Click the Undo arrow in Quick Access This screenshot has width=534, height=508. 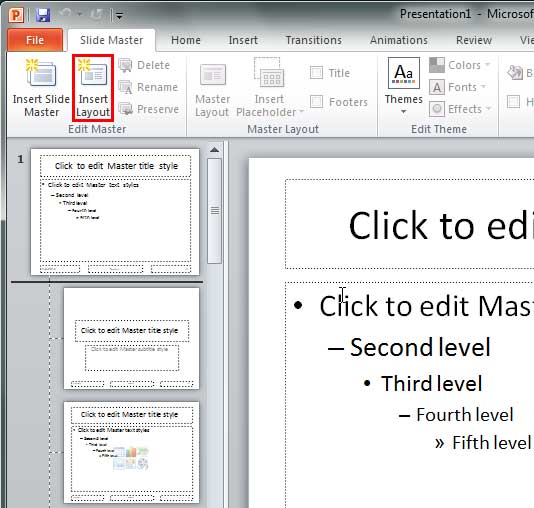[66, 14]
